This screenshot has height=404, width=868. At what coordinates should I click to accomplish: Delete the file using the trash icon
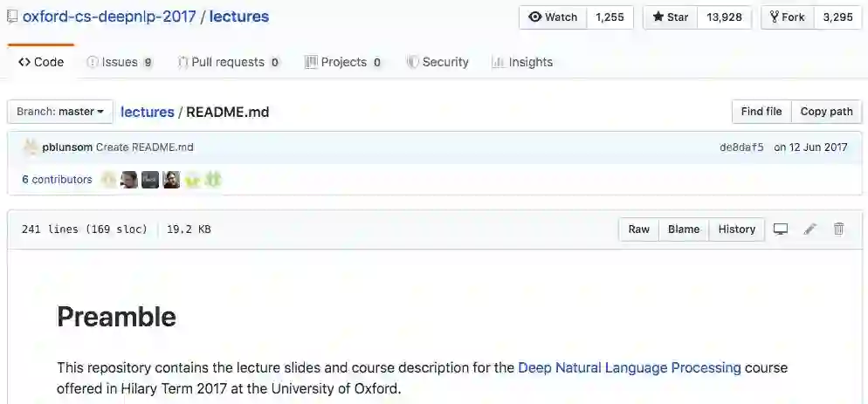tap(839, 229)
